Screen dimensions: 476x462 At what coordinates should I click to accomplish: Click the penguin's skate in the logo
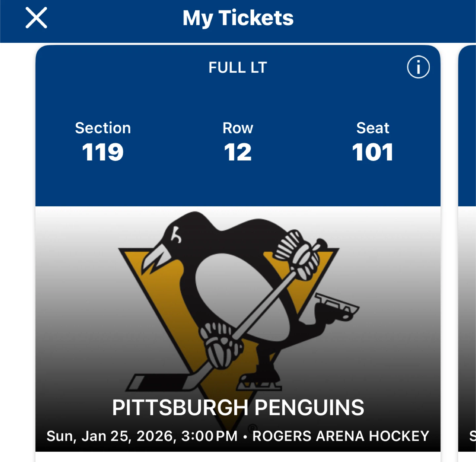tap(337, 306)
